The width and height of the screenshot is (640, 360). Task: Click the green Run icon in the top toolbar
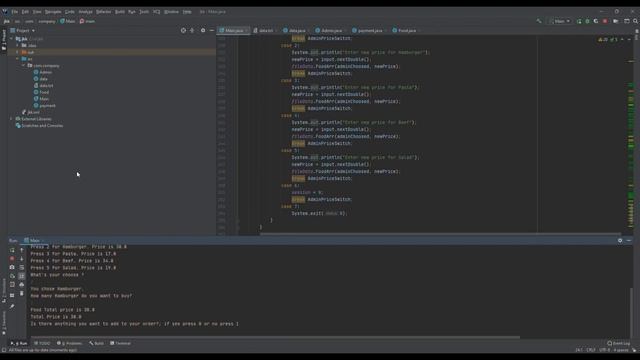point(579,21)
